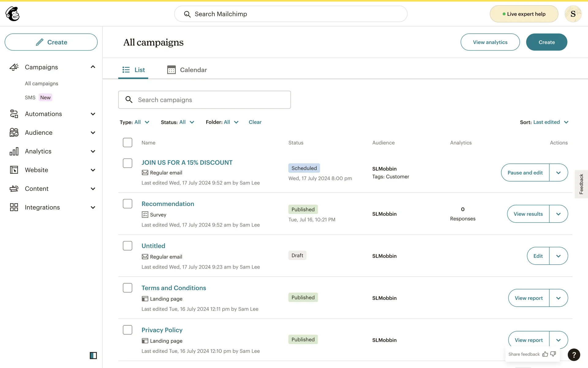Check the Recommendation campaign checkbox

point(127,204)
